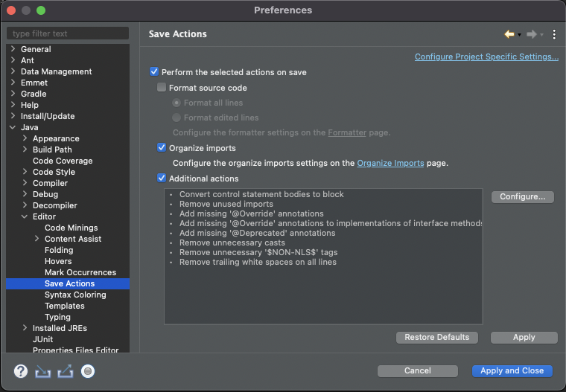Open the Templates preference page
This screenshot has width=566, height=392.
[x=65, y=306]
